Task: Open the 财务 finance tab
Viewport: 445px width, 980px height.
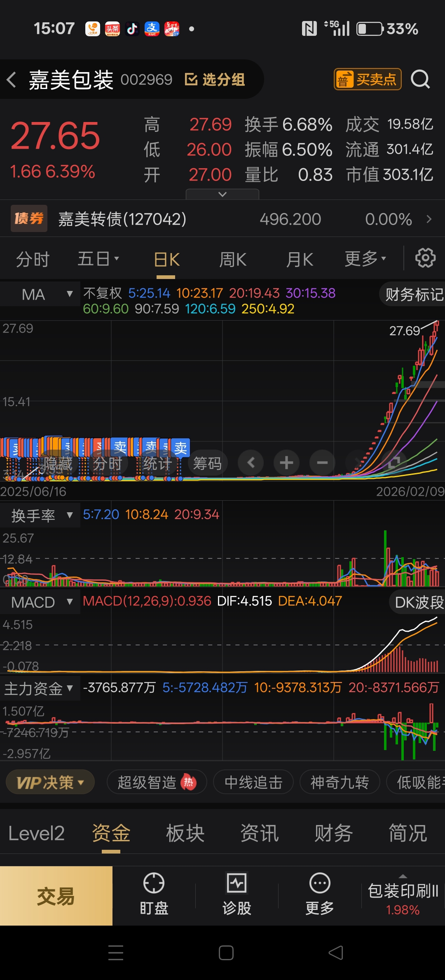Action: (334, 833)
